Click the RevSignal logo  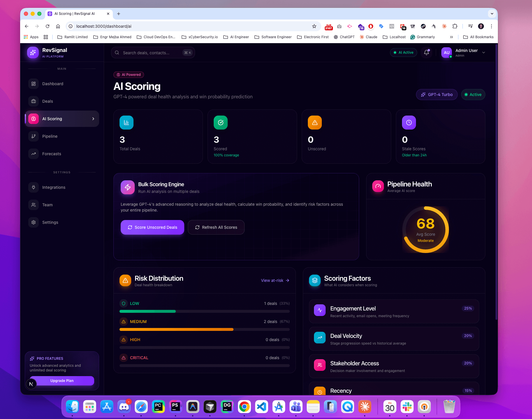[x=33, y=53]
